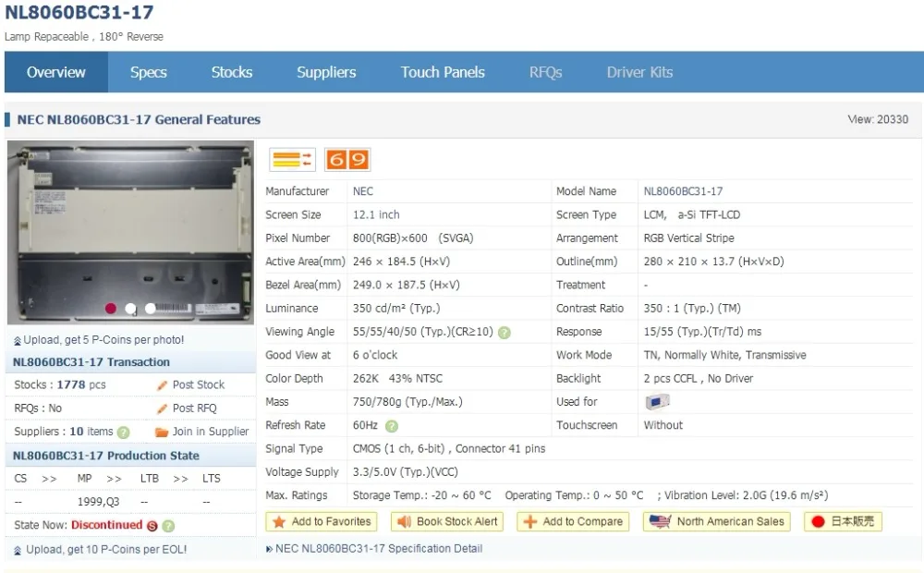Open the Driver Kits tab
This screenshot has height=573, width=924.
pyautogui.click(x=639, y=72)
